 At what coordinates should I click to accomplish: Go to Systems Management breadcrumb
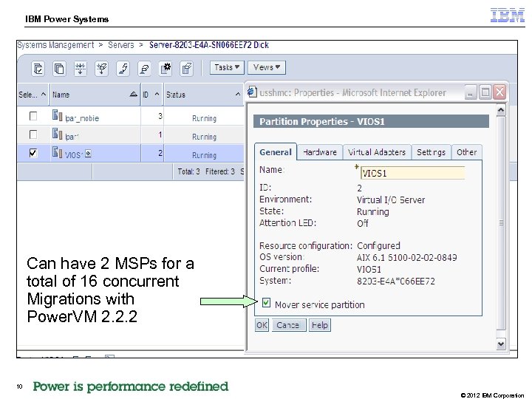coord(55,45)
